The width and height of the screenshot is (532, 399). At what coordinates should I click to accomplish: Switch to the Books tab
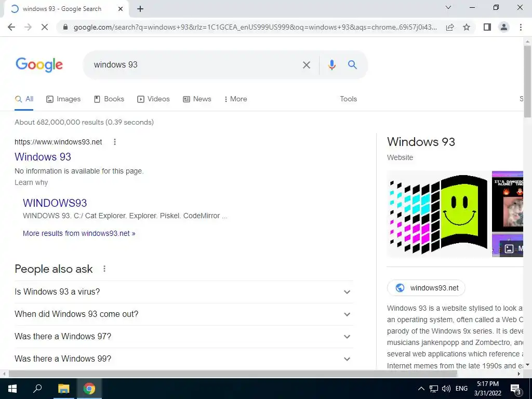109,99
